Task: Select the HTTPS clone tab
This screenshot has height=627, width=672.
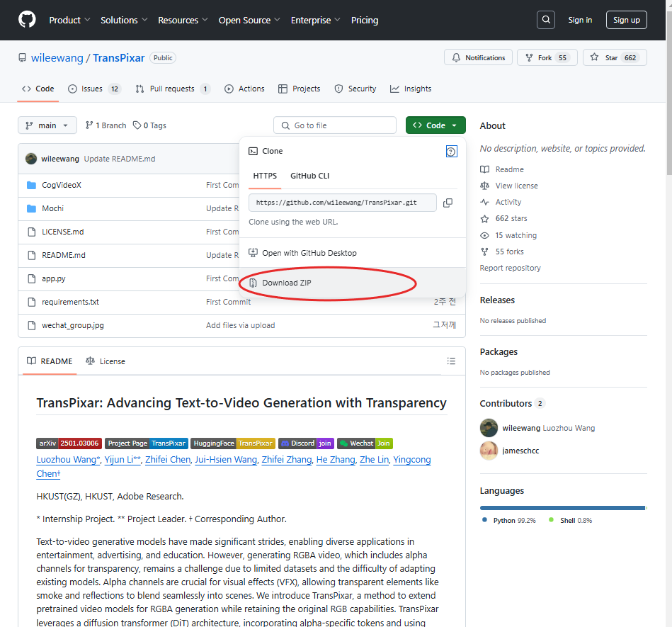Action: tap(265, 176)
